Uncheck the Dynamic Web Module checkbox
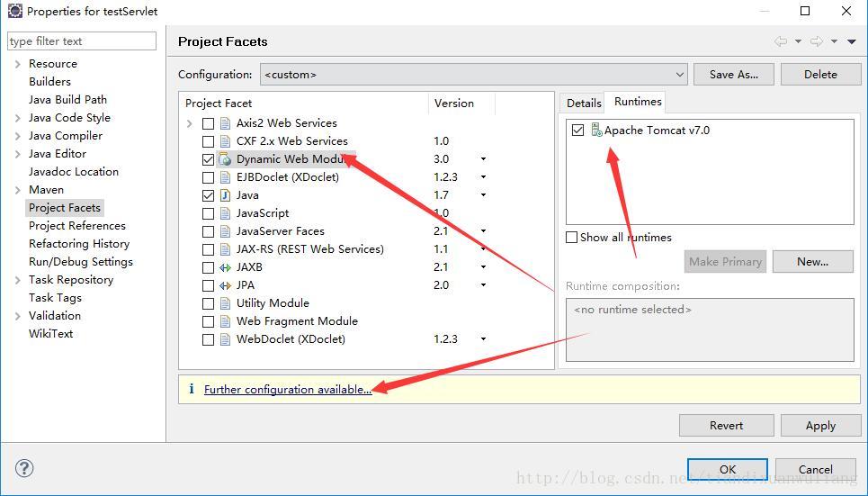 (x=208, y=159)
